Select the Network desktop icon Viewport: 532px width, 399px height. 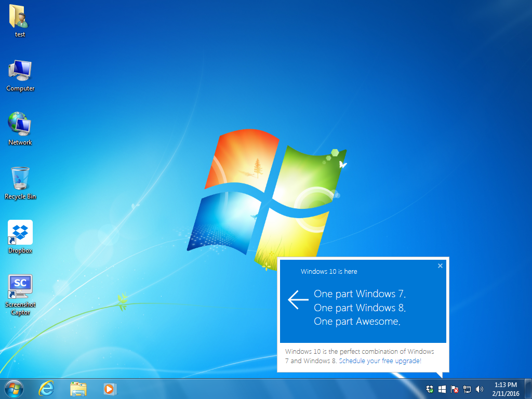[x=20, y=129]
